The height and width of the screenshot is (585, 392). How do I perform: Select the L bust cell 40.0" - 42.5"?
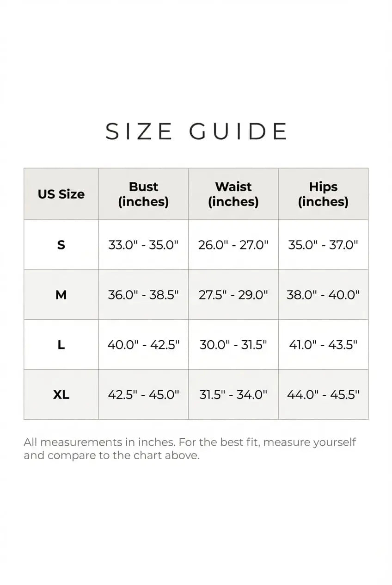143,345
